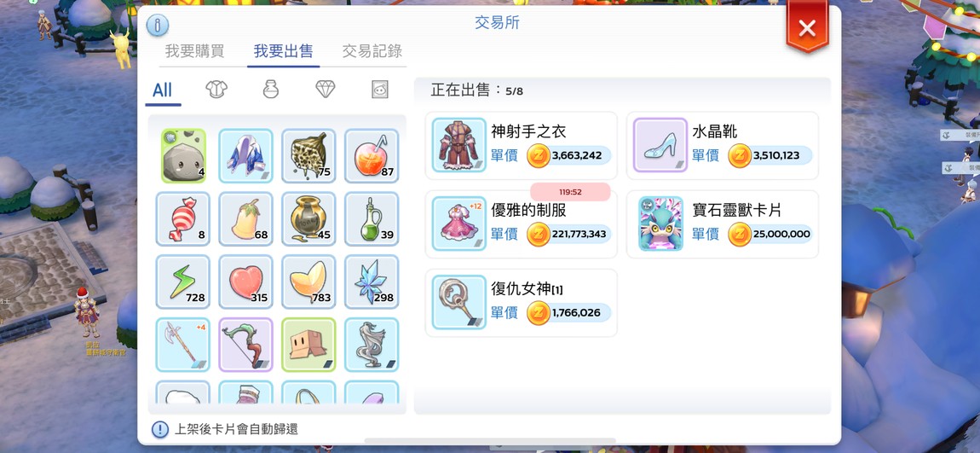Choose the striped candy item with count 8
Screen dimensions: 980x453
[183, 219]
